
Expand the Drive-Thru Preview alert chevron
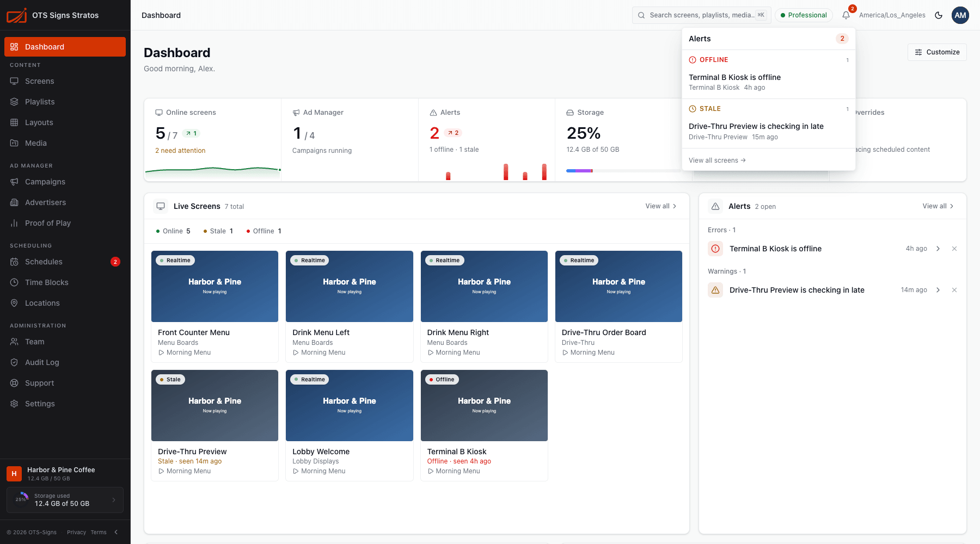(x=938, y=290)
